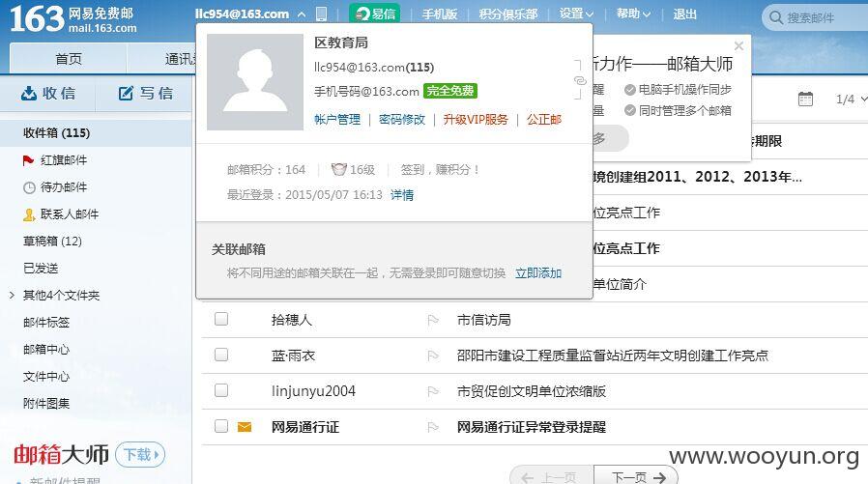The image size is (868, 484).
Task: Open the 设置 dropdown menu
Action: tap(576, 14)
